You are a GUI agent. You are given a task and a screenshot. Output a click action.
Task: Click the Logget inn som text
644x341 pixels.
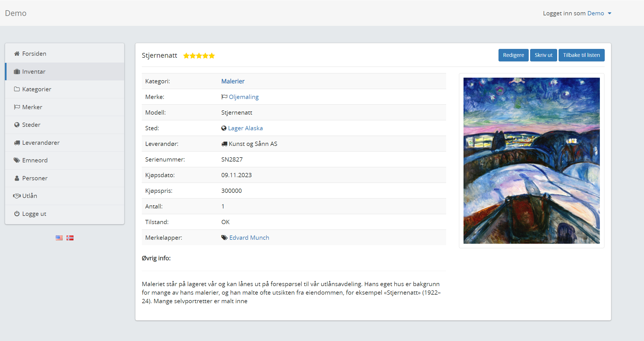point(564,13)
